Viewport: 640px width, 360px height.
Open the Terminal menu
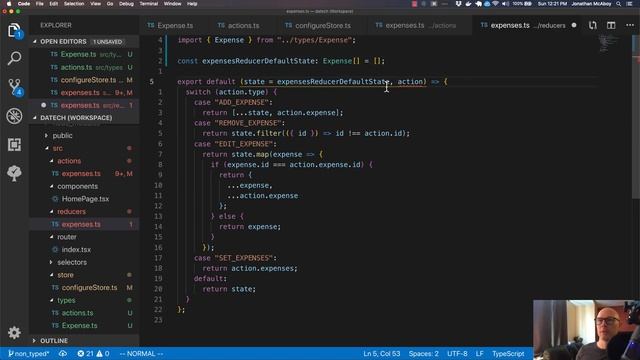click(x=149, y=4)
